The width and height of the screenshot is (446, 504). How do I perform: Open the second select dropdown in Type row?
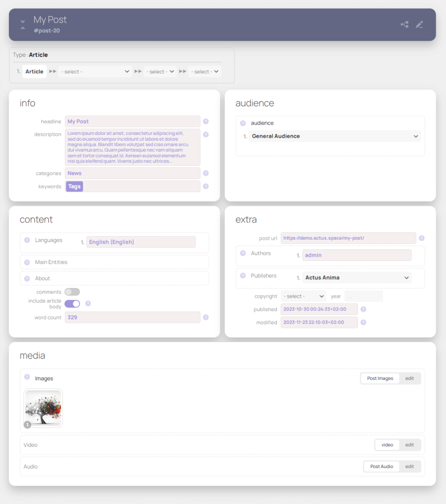point(160,72)
